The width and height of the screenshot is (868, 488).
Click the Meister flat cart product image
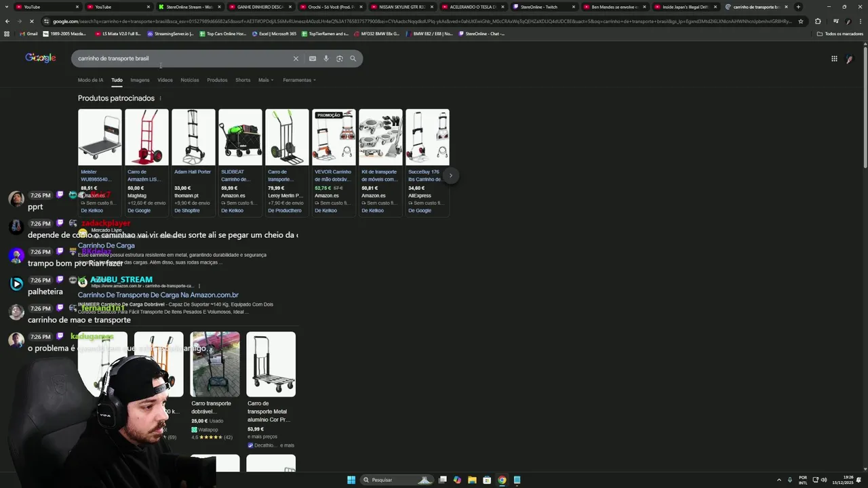pyautogui.click(x=100, y=137)
